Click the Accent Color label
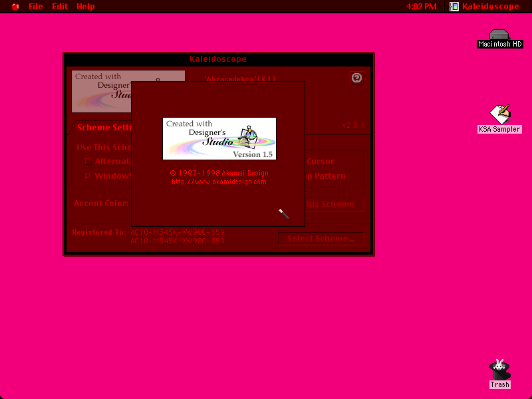This screenshot has width=532, height=399. [101, 203]
